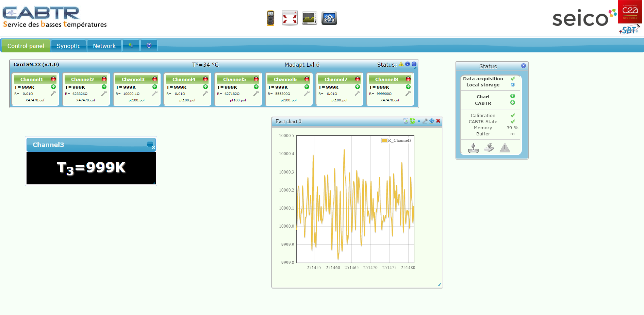Toggle Channel3 red indicator light
Image resolution: width=644 pixels, height=315 pixels.
tap(155, 79)
